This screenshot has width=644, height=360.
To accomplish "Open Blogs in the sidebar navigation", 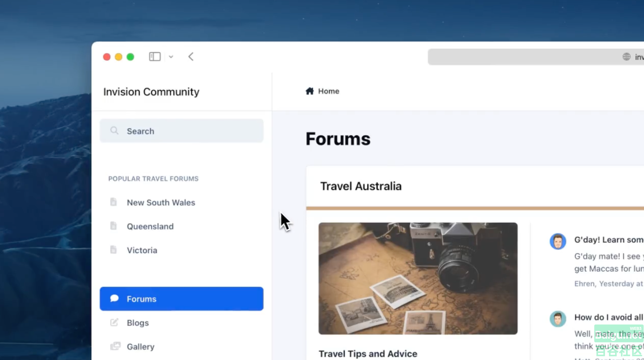I will (x=138, y=323).
